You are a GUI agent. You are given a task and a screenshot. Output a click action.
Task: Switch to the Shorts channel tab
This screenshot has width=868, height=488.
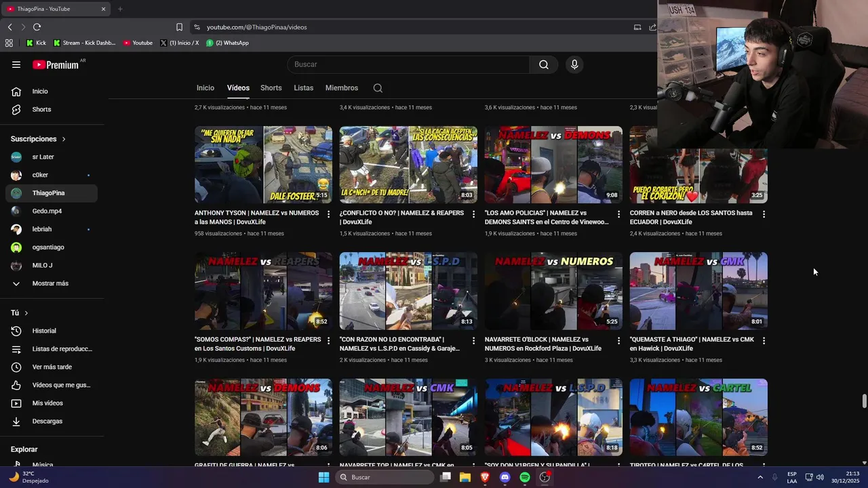click(271, 88)
